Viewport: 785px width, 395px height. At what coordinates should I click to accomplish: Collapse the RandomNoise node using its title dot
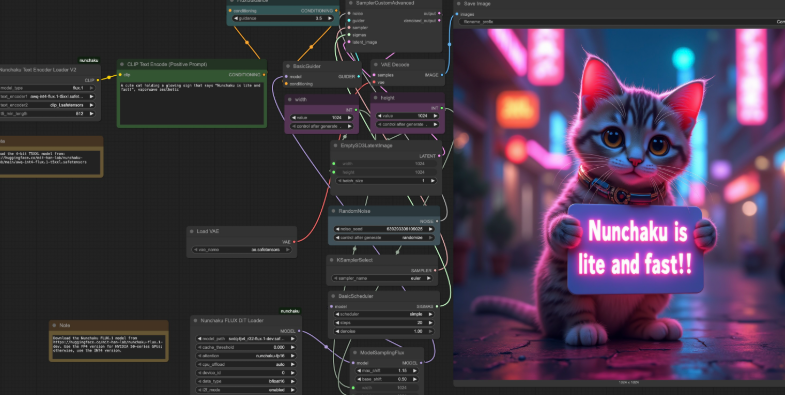coord(333,212)
